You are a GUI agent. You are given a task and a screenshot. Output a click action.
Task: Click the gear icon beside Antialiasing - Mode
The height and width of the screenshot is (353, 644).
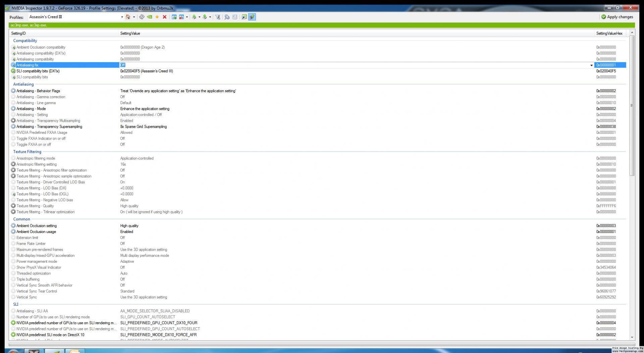(13, 109)
